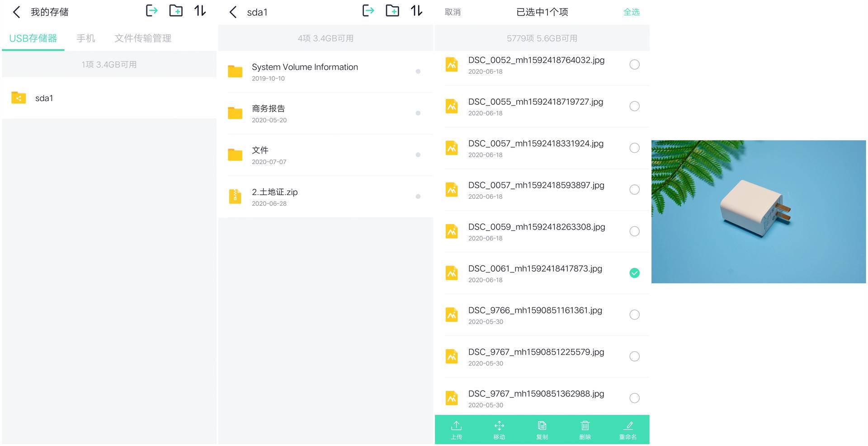
Task: Tap 取消 to exit selection mode
Action: [x=453, y=12]
